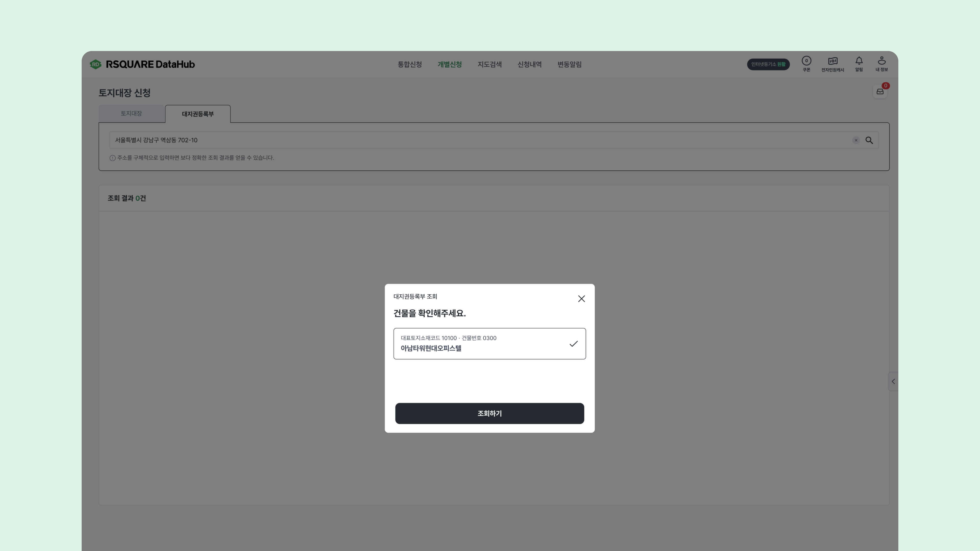Expand the collapsed right side panel arrow
Image resolution: width=980 pixels, height=551 pixels.
pyautogui.click(x=893, y=381)
